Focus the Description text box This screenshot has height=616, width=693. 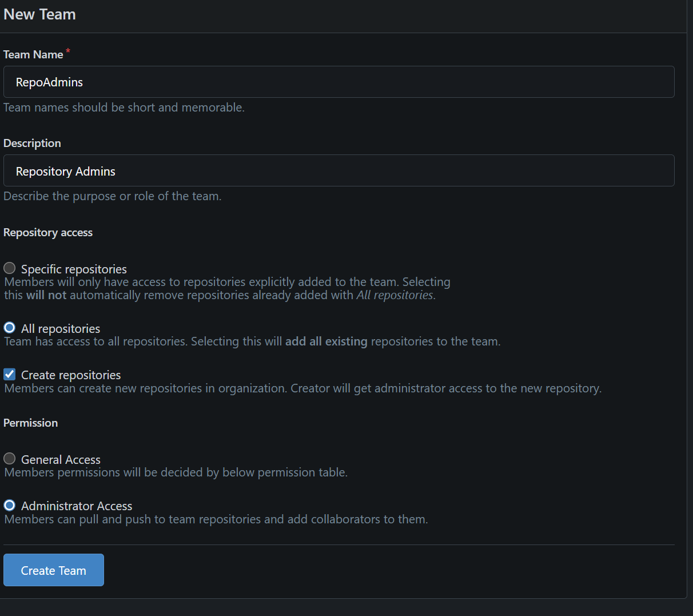tap(338, 171)
